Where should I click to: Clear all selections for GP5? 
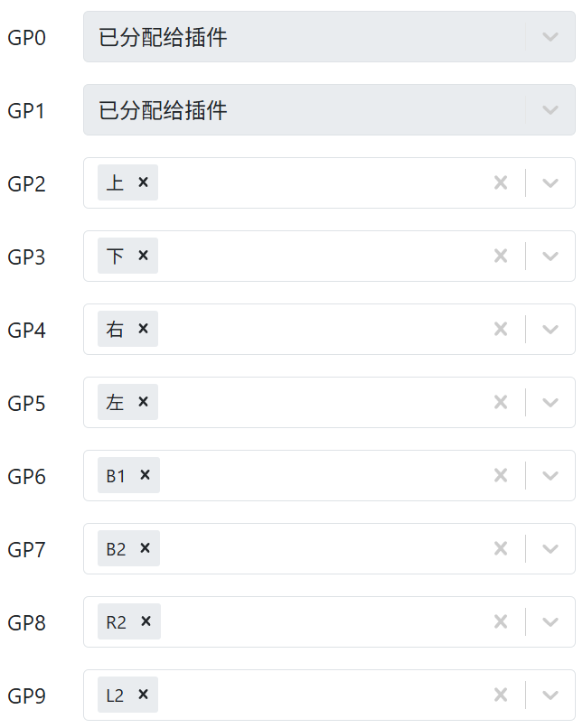pos(501,403)
